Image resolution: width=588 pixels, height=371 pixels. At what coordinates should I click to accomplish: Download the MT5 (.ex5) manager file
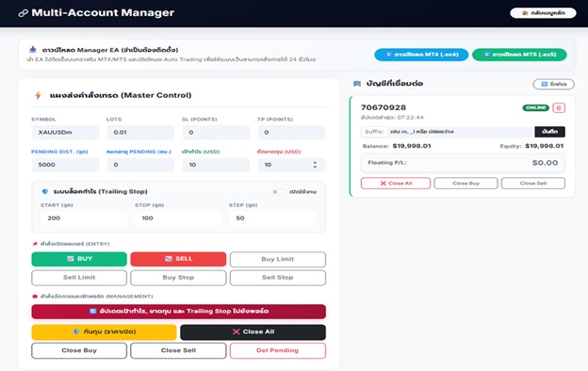(519, 55)
